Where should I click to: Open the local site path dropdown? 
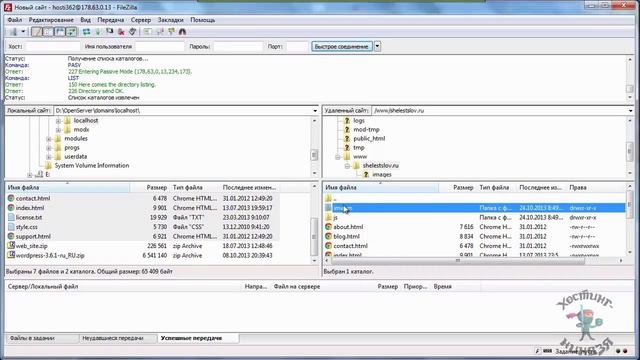point(315,111)
